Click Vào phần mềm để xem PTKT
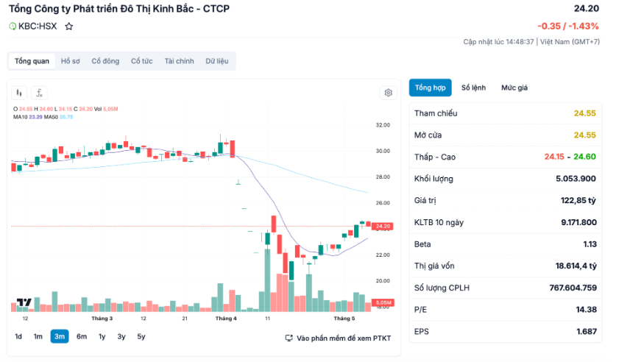The height and width of the screenshot is (362, 644). pos(344,338)
